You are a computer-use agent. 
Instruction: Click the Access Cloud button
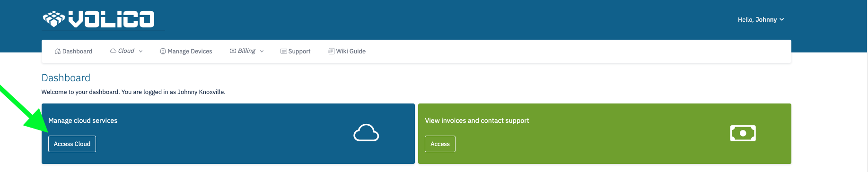(72, 144)
